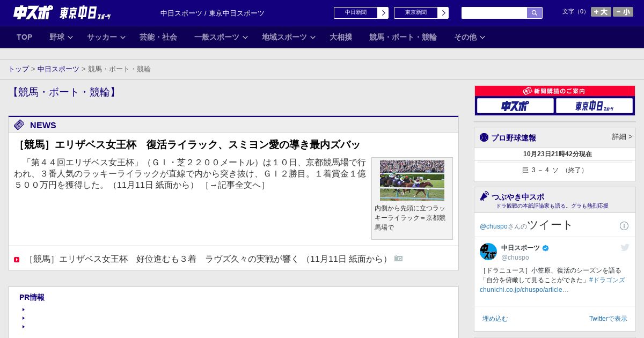The height and width of the screenshot is (338, 644).
Task: Click the Twitter widget info icon
Action: (624, 226)
